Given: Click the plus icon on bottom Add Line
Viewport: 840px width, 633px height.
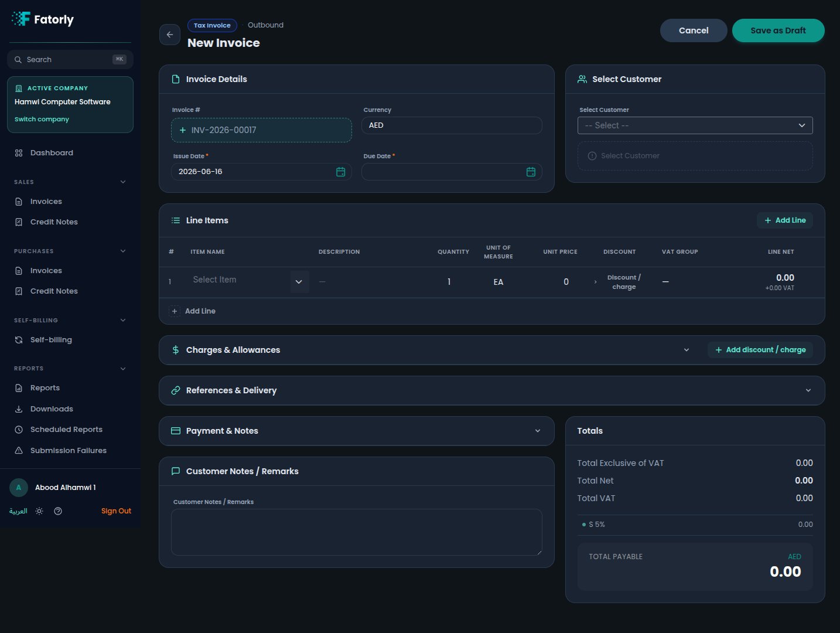Looking at the screenshot, I should 175,311.
